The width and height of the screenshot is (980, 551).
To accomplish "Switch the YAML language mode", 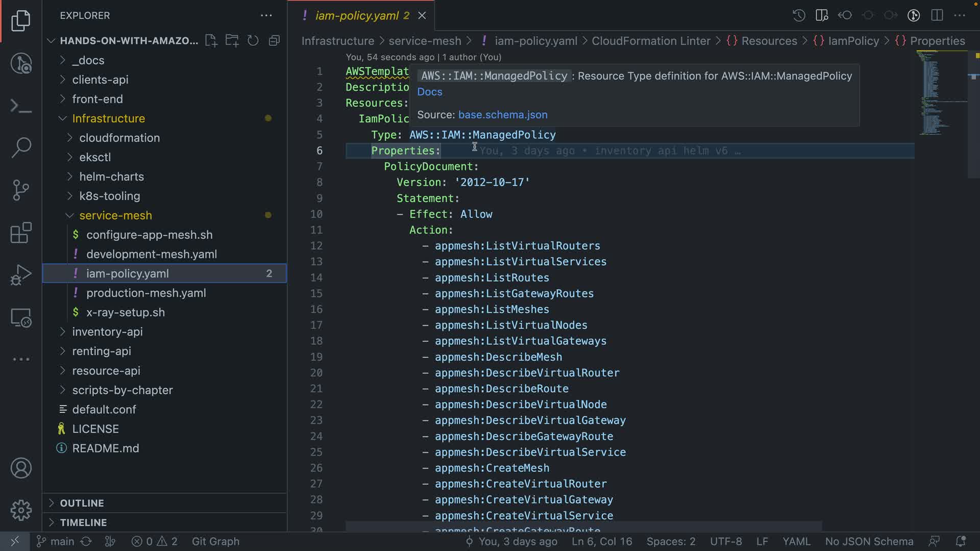I will (x=796, y=541).
